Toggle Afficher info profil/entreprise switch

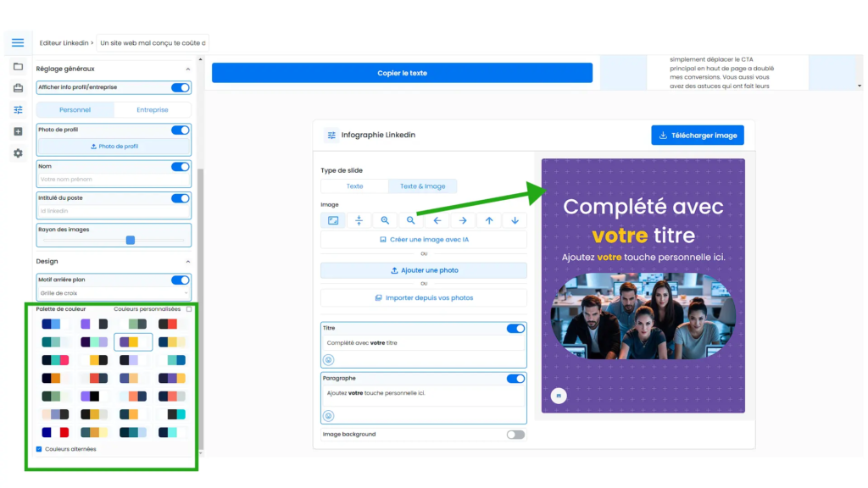point(180,87)
